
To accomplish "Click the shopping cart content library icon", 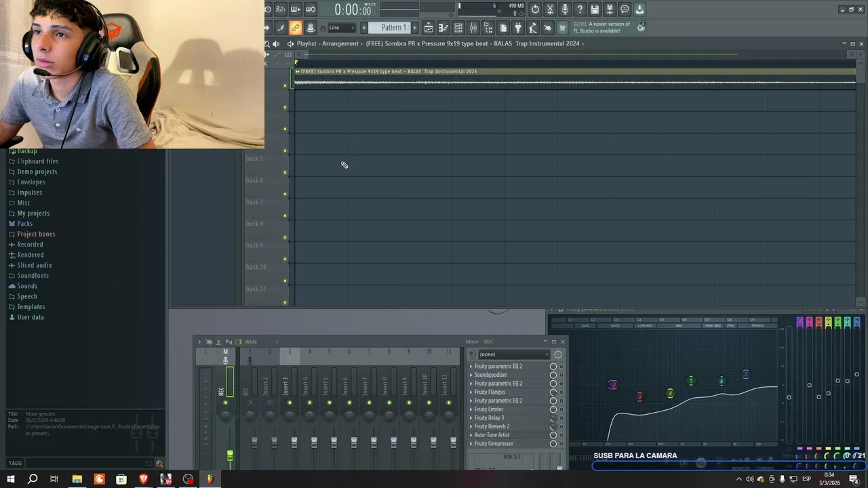I will (562, 28).
